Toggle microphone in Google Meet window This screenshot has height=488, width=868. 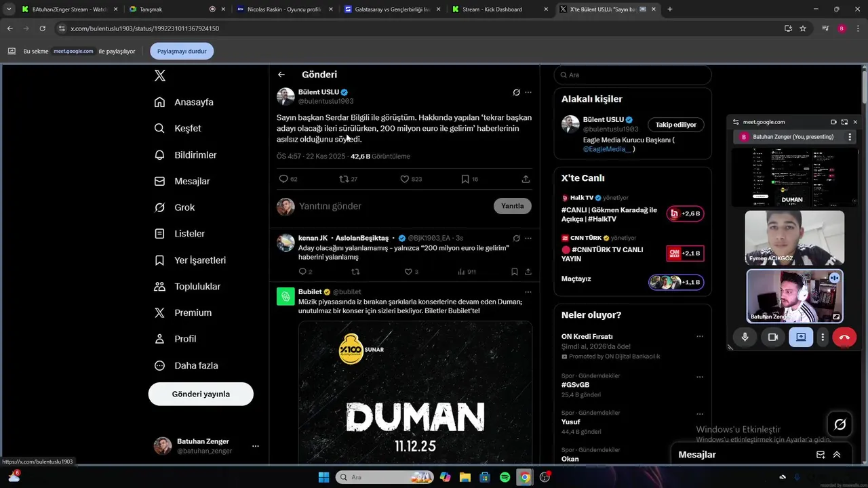point(745,337)
